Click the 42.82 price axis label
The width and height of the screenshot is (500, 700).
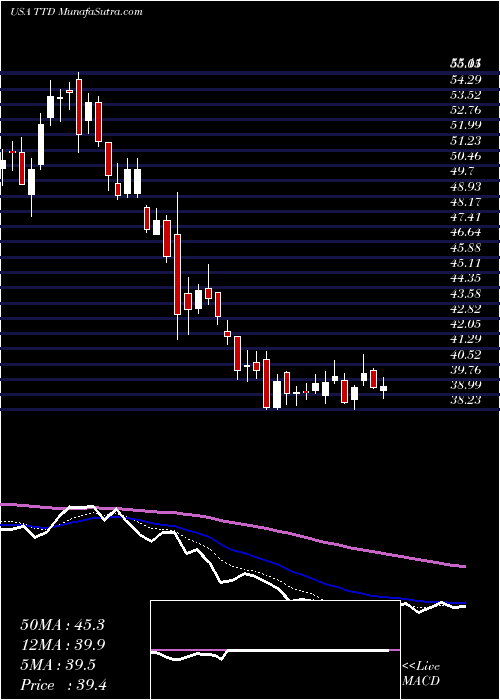pos(464,309)
